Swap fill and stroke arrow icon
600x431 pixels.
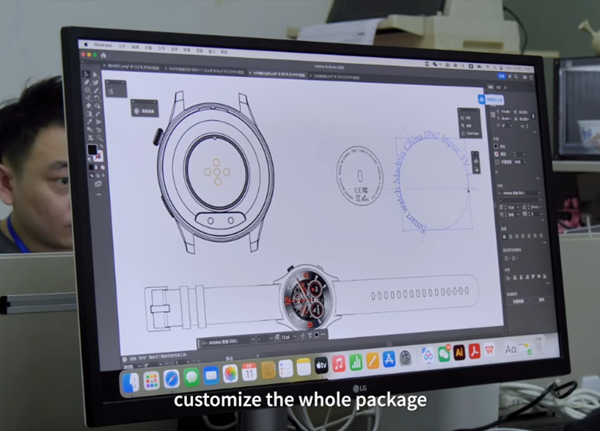pos(102,146)
